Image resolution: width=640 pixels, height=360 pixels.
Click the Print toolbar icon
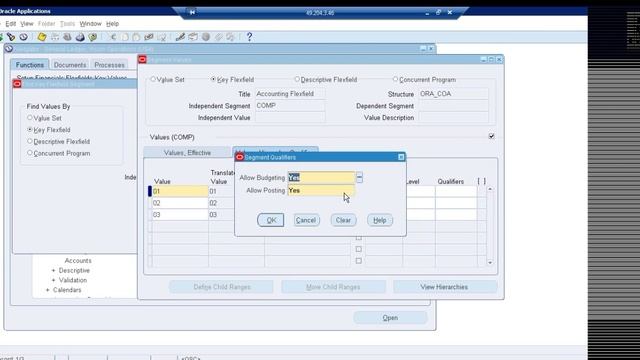[x=80, y=37]
